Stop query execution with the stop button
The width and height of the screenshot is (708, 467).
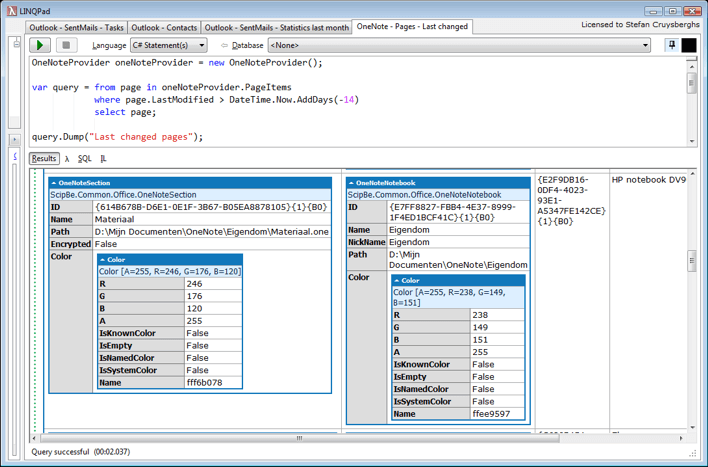(x=66, y=45)
